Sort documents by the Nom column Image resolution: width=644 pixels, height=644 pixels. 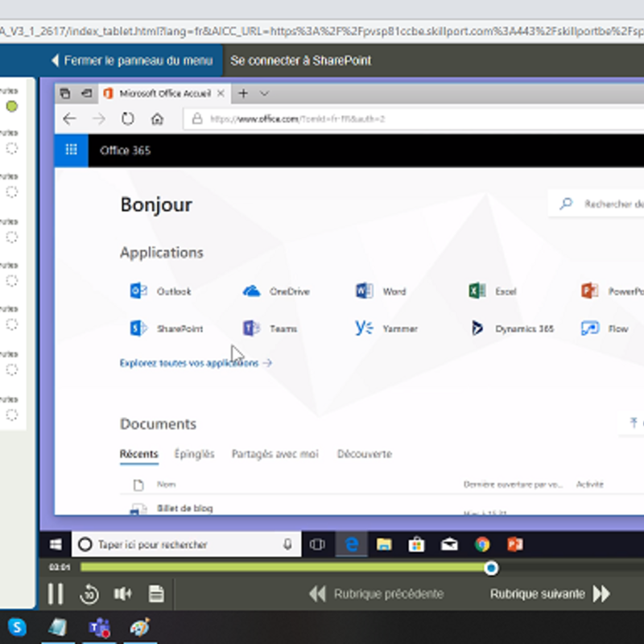(x=166, y=485)
